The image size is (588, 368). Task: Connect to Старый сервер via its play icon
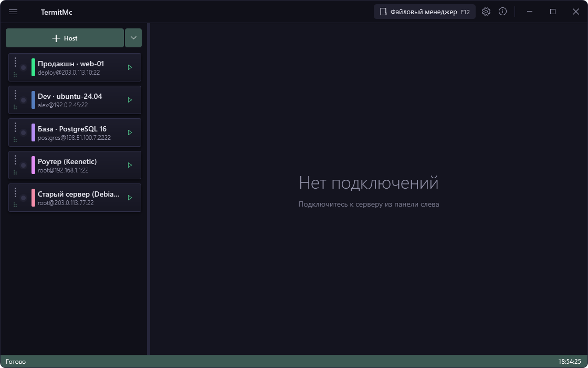pos(130,198)
